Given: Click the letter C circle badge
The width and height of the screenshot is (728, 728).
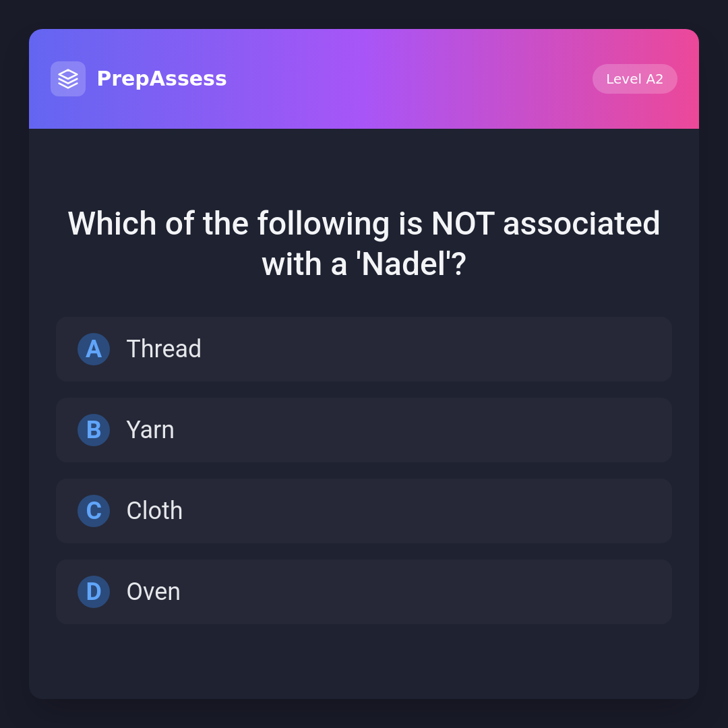Looking at the screenshot, I should pos(94,511).
